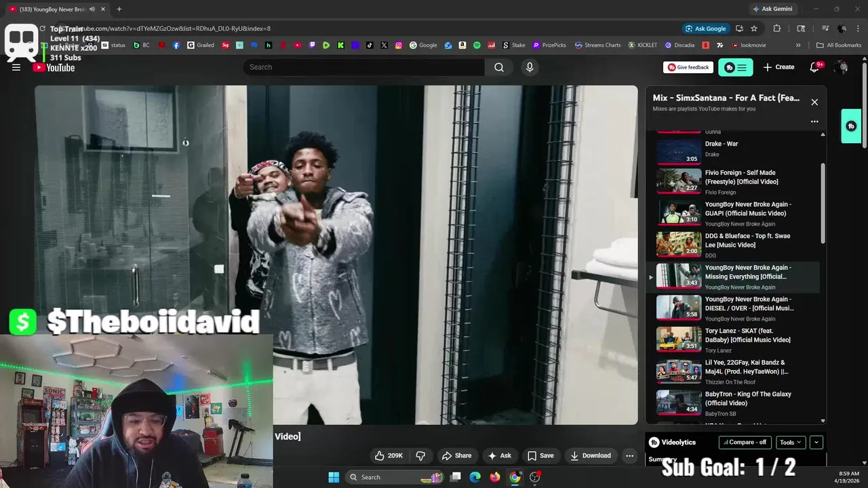Click the Create button
868x488 pixels.
778,67
